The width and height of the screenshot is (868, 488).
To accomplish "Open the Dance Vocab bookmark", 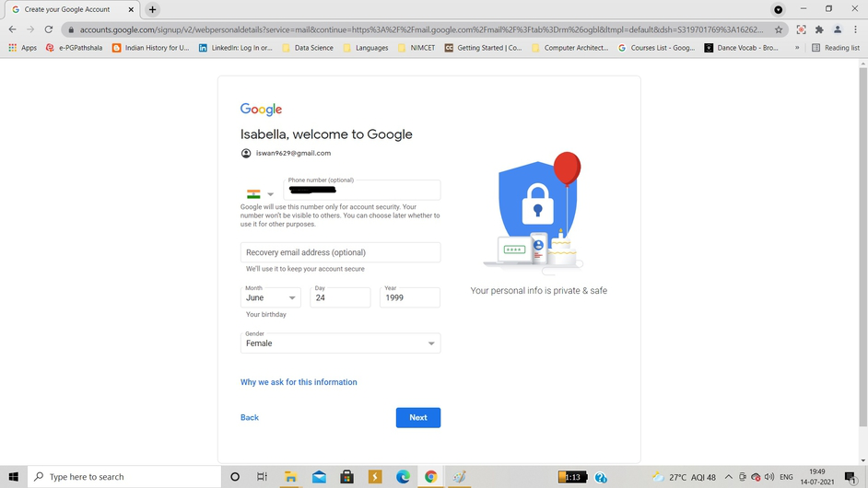I will click(742, 48).
